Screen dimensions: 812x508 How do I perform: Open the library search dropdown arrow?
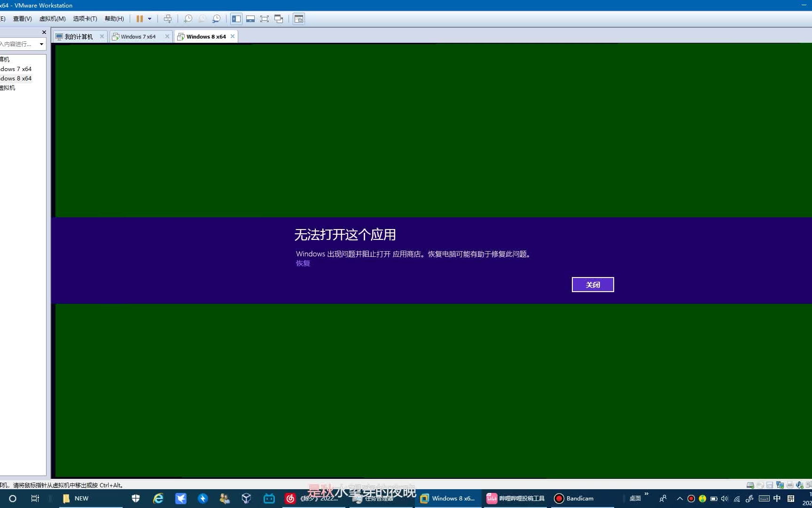coord(42,44)
